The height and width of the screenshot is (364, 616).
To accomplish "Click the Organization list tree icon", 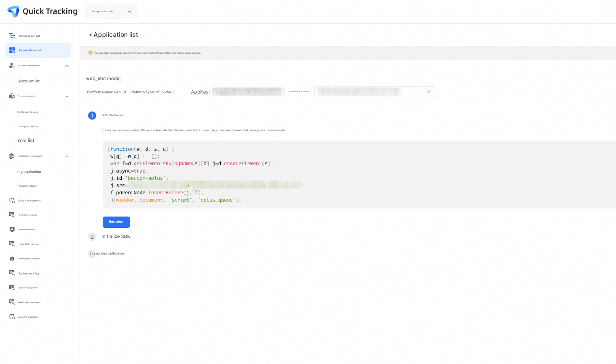I will click(12, 36).
